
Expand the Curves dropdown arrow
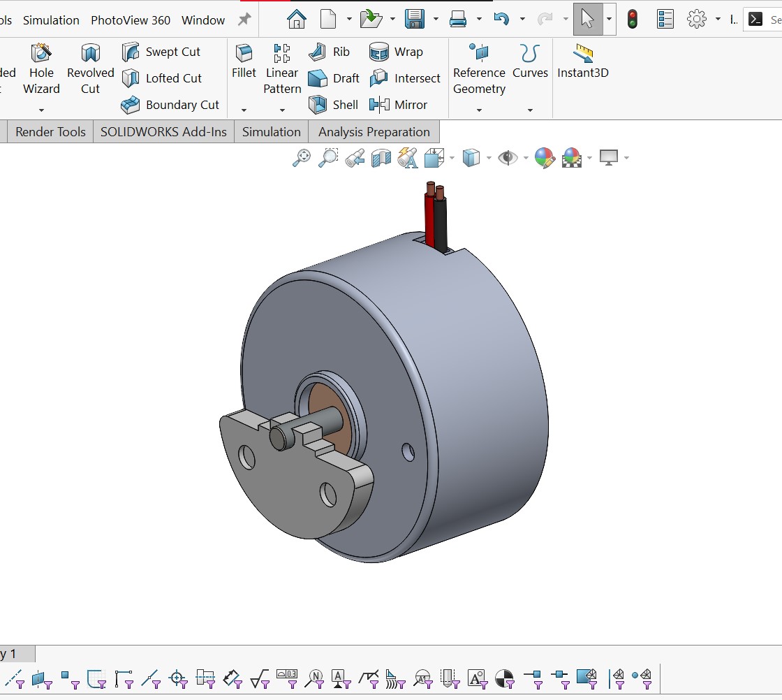(530, 110)
